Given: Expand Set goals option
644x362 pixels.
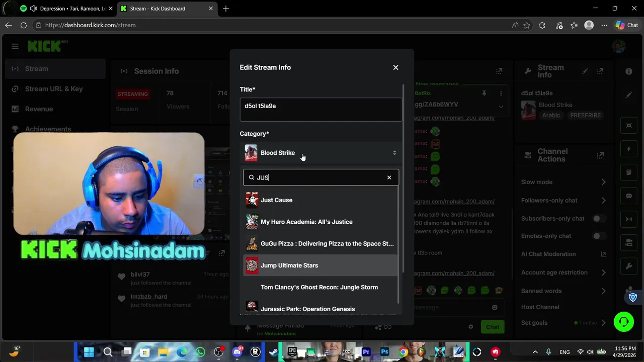Looking at the screenshot, I should click(563, 323).
